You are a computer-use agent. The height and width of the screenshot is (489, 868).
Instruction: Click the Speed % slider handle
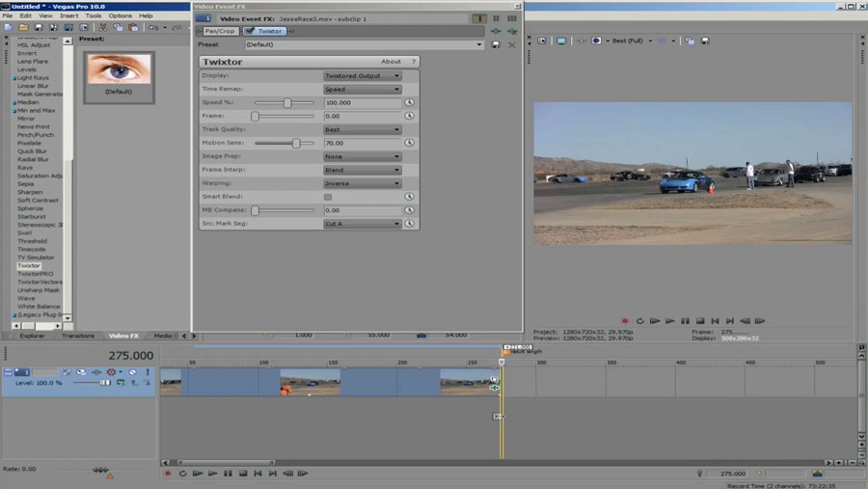point(287,102)
